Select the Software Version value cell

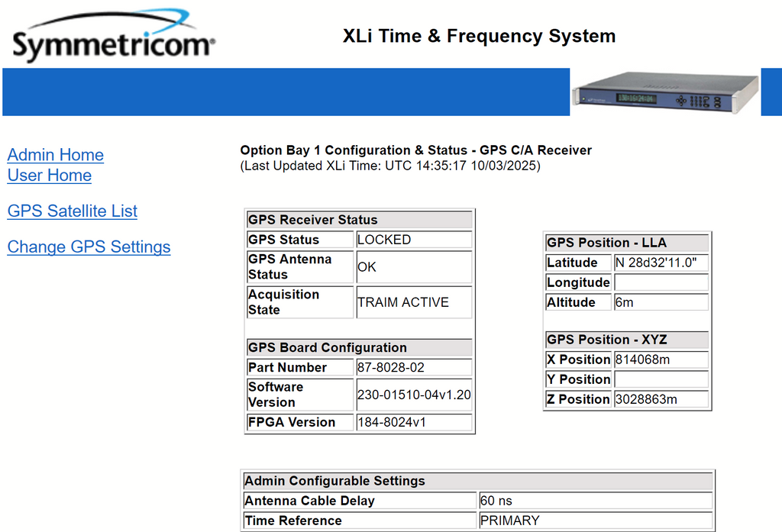click(413, 395)
